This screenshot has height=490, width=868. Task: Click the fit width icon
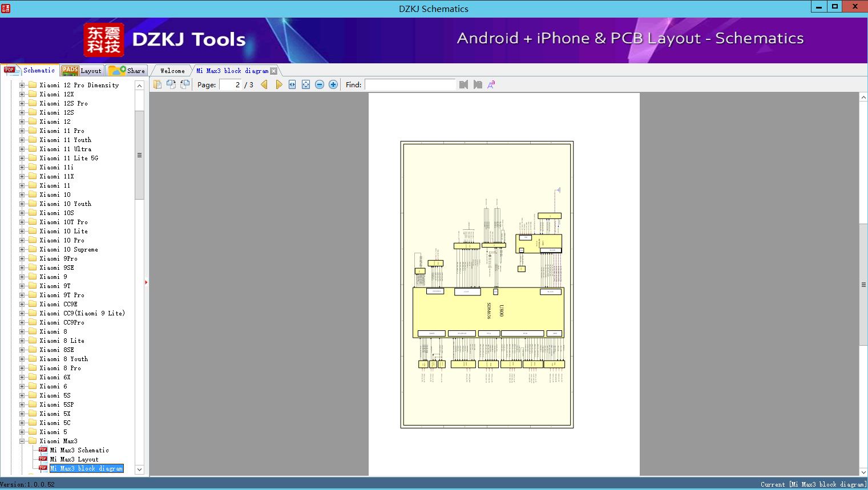pyautogui.click(x=292, y=84)
